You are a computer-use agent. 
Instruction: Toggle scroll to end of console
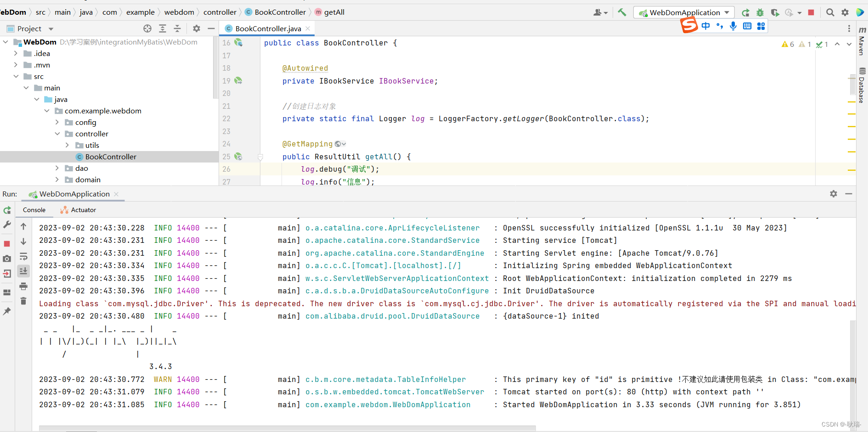click(23, 271)
